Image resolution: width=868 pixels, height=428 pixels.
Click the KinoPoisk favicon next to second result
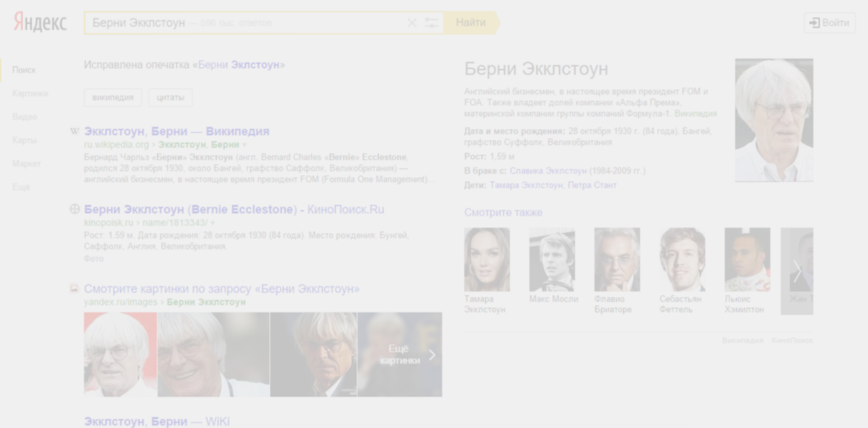pos(75,209)
